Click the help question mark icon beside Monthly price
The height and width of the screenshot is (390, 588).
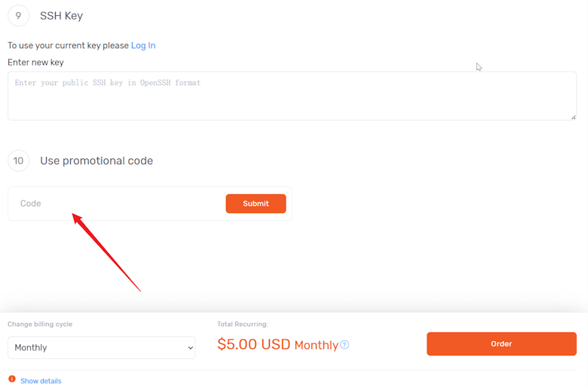345,344
